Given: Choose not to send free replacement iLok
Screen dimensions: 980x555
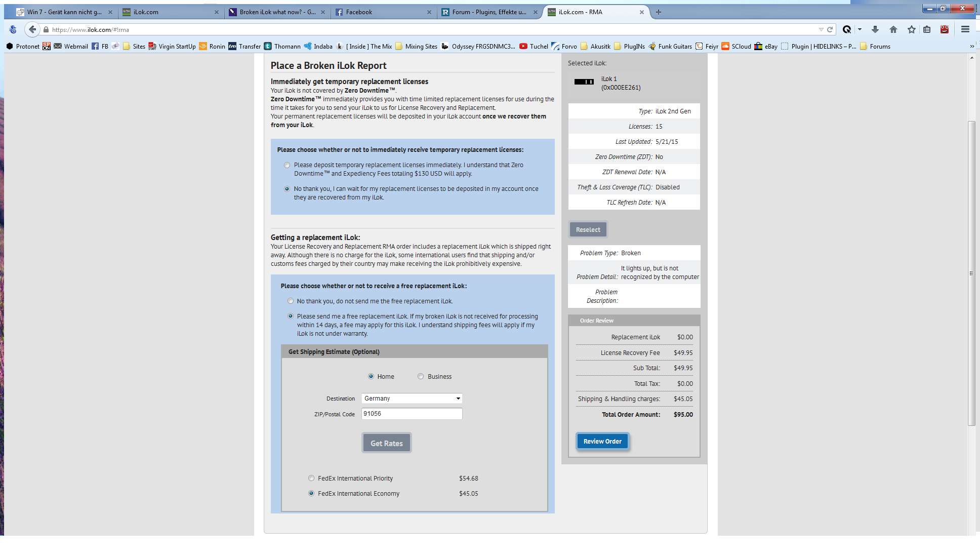Looking at the screenshot, I should [x=291, y=301].
